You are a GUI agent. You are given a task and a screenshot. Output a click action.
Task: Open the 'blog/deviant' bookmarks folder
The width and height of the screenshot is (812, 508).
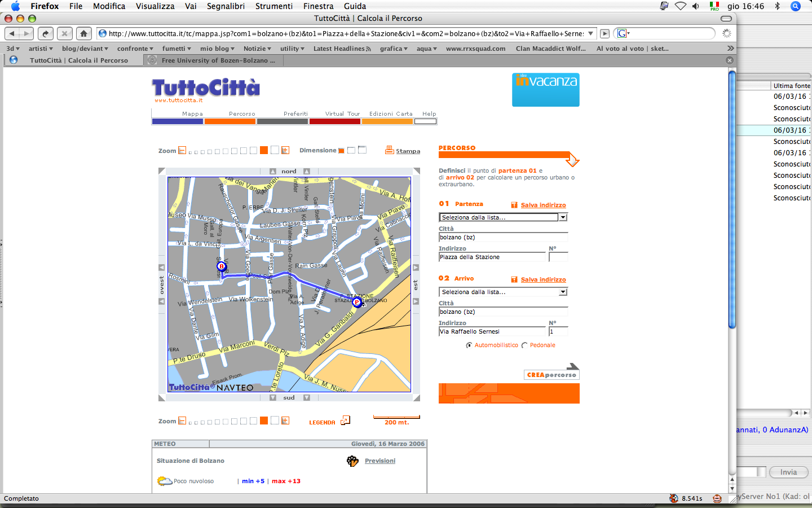(x=85, y=49)
